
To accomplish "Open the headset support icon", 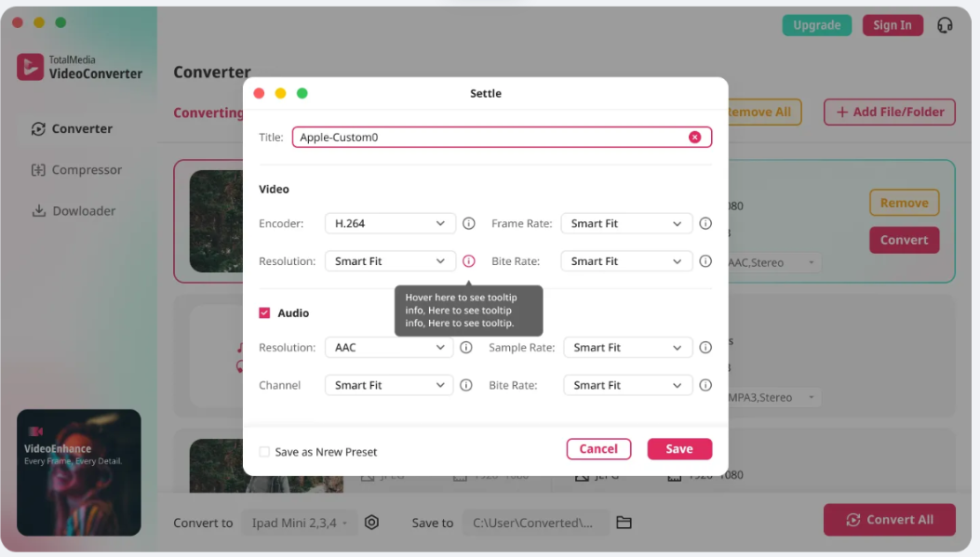I will click(945, 25).
